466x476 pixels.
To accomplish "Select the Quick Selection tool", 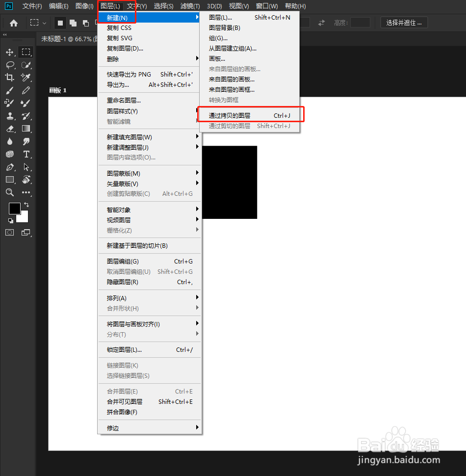I will tap(26, 65).
